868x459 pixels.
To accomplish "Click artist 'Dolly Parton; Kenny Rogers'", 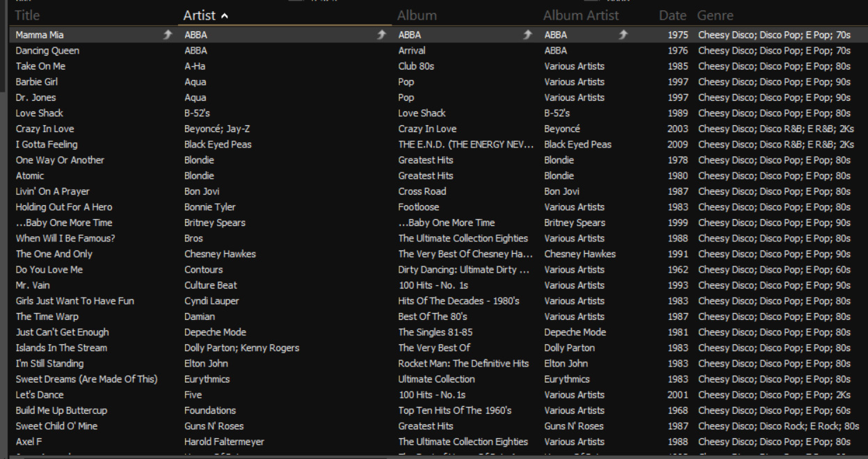I will tap(242, 348).
